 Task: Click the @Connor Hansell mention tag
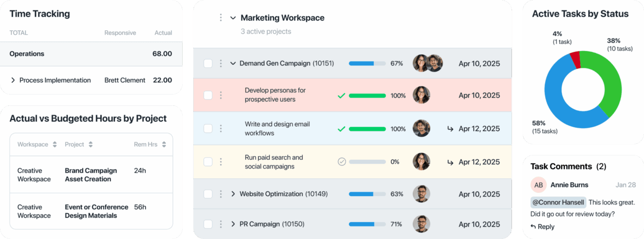(x=559, y=202)
